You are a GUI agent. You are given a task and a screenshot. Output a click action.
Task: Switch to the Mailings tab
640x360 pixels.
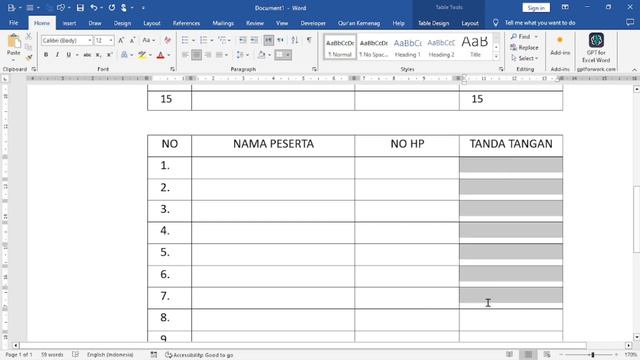coord(223,23)
